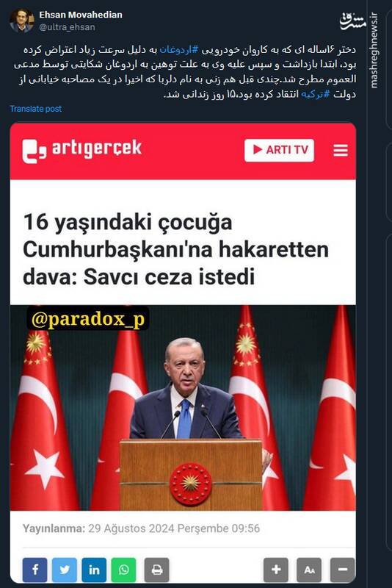Image resolution: width=392 pixels, height=588 pixels.
Task: Click Translate post link
Action: [x=35, y=109]
